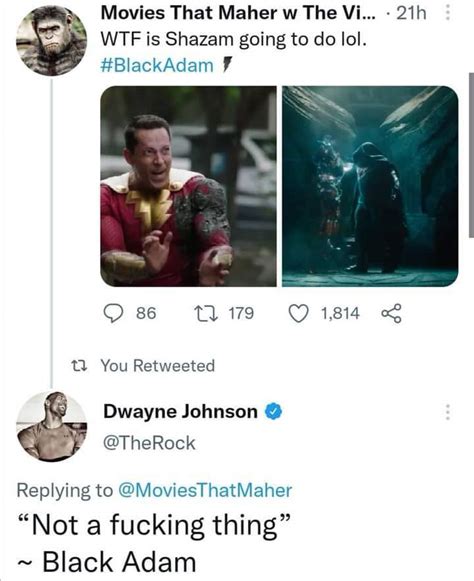474x581 pixels.
Task: Open the @MoviesThatMaher mention link
Action: pyautogui.click(x=205, y=490)
